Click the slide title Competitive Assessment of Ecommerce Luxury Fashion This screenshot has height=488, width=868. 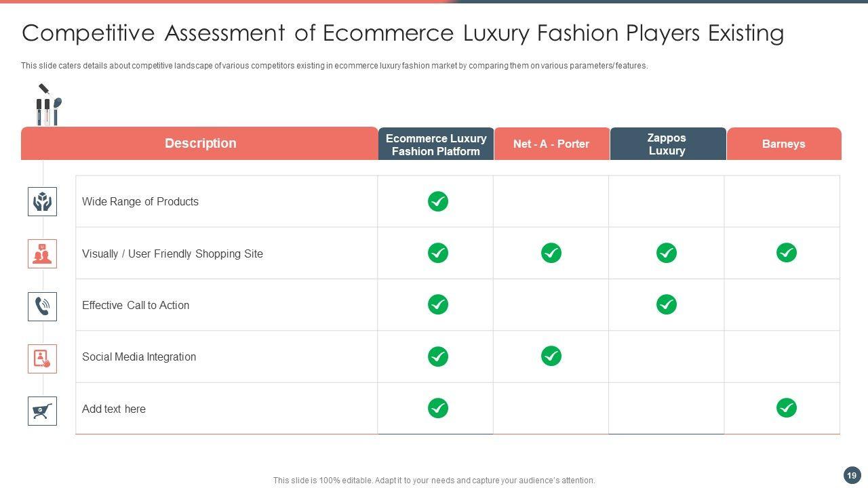tap(403, 33)
